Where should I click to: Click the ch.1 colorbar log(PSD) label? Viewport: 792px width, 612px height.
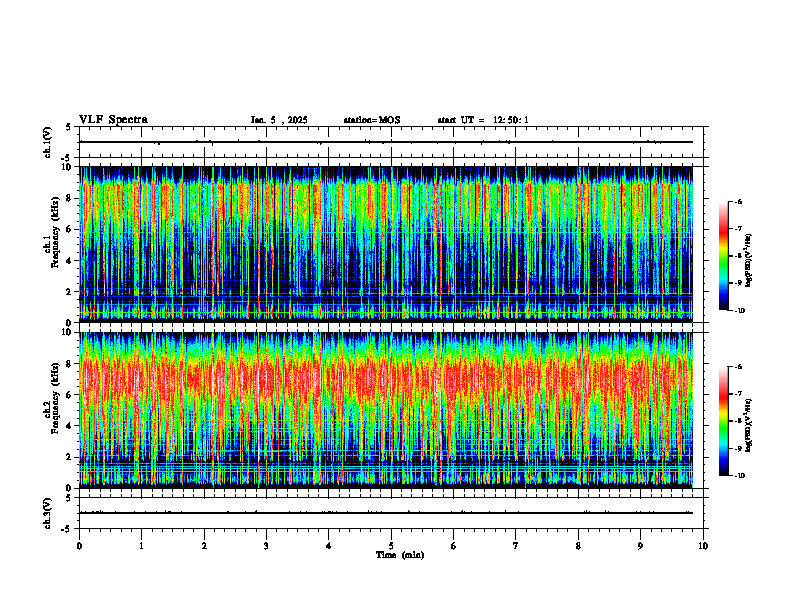coord(749,261)
